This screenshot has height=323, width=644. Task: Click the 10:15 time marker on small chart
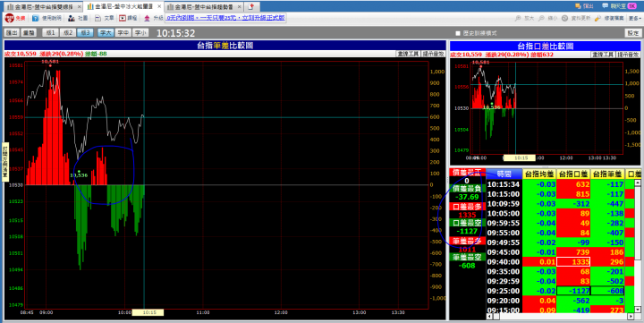click(520, 157)
